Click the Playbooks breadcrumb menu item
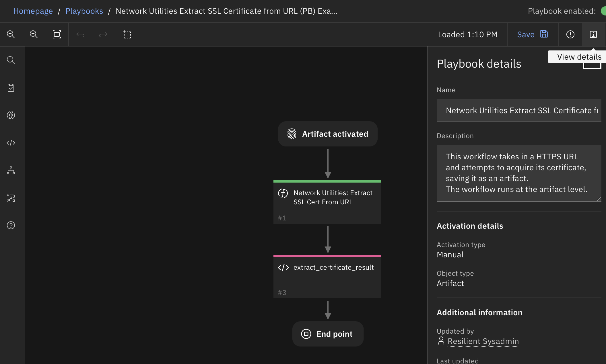 [84, 11]
